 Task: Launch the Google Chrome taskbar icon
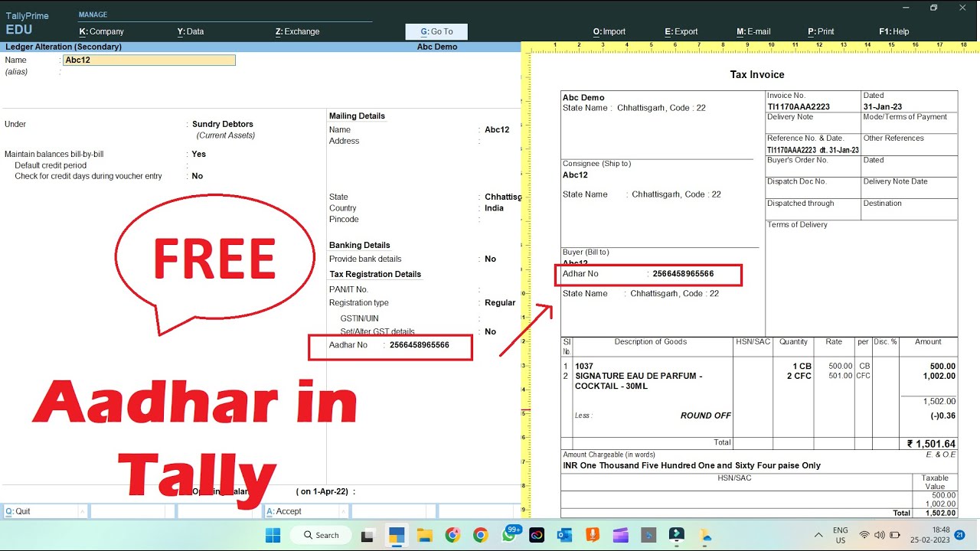pyautogui.click(x=480, y=535)
